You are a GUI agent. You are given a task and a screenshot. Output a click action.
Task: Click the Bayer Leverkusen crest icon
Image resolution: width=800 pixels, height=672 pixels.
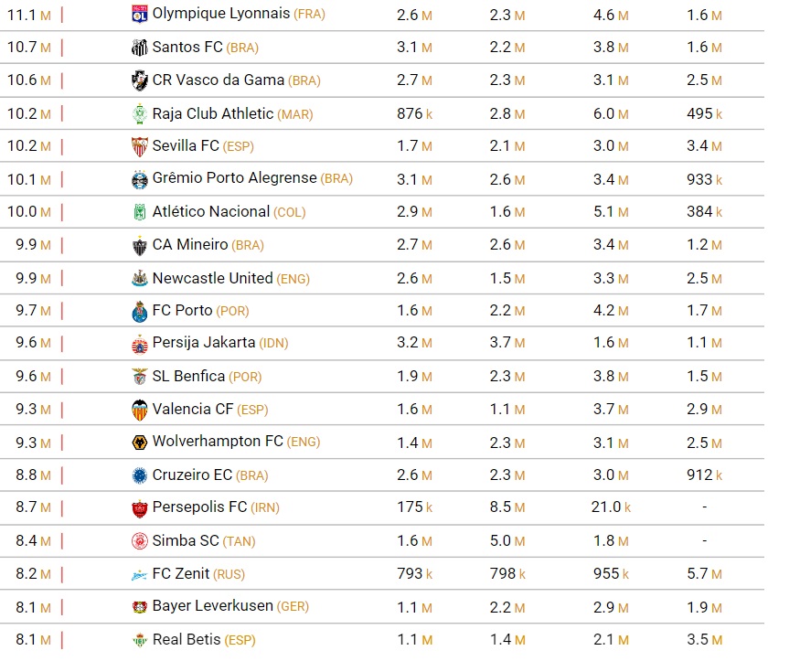pos(140,607)
